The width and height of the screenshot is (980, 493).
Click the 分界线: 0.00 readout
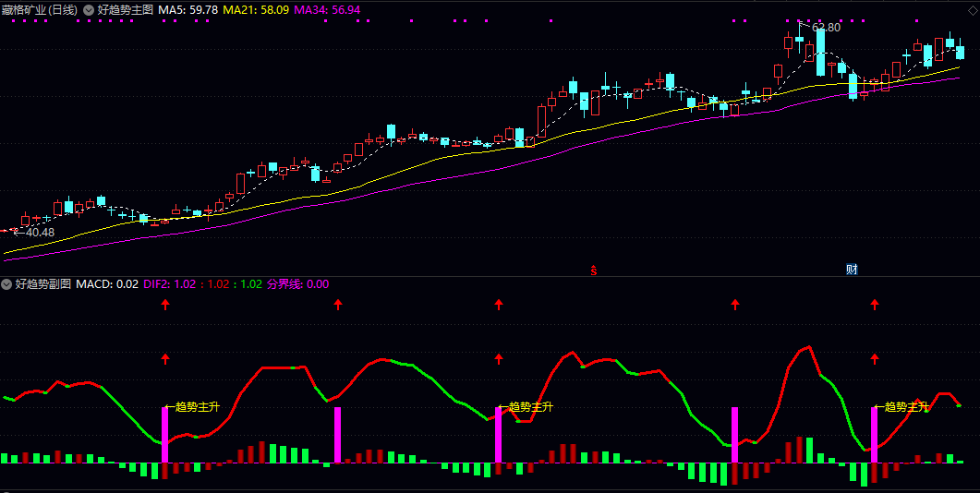point(298,284)
